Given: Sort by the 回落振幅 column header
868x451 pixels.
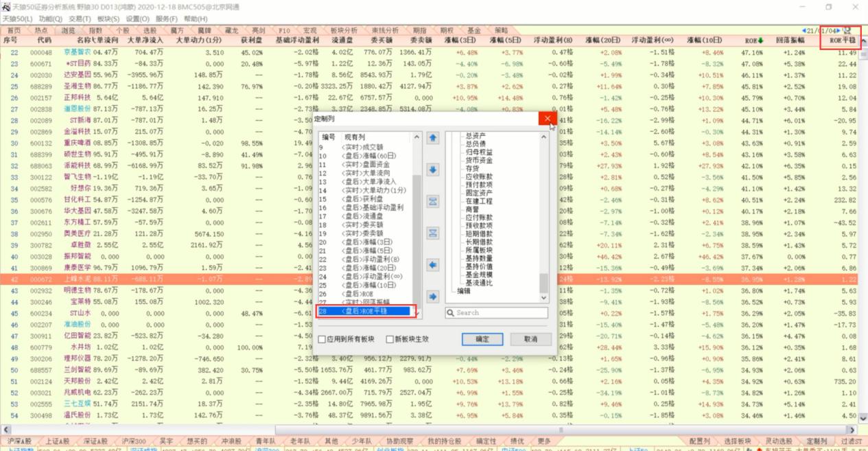Looking at the screenshot, I should point(790,41).
